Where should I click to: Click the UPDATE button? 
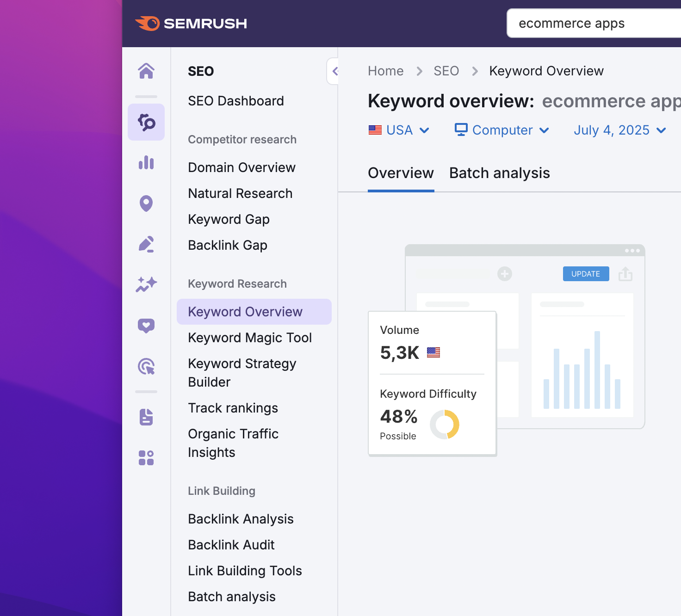coord(586,274)
